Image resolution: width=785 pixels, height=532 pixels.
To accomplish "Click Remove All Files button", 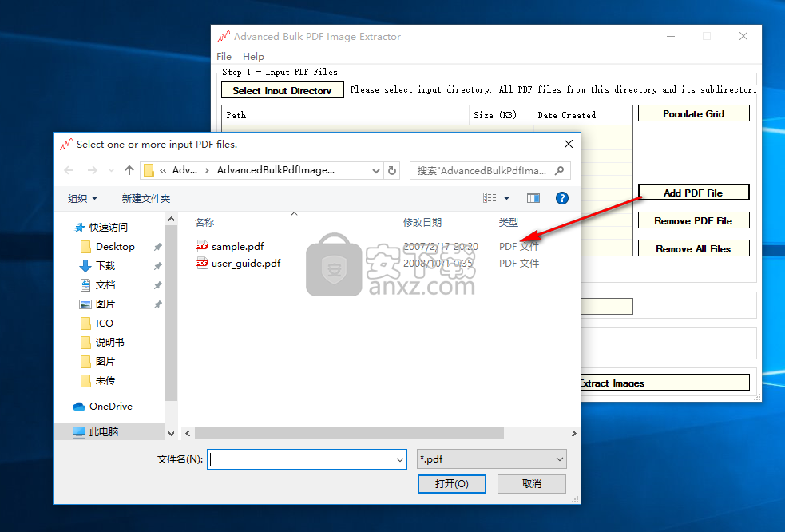I will coord(693,249).
